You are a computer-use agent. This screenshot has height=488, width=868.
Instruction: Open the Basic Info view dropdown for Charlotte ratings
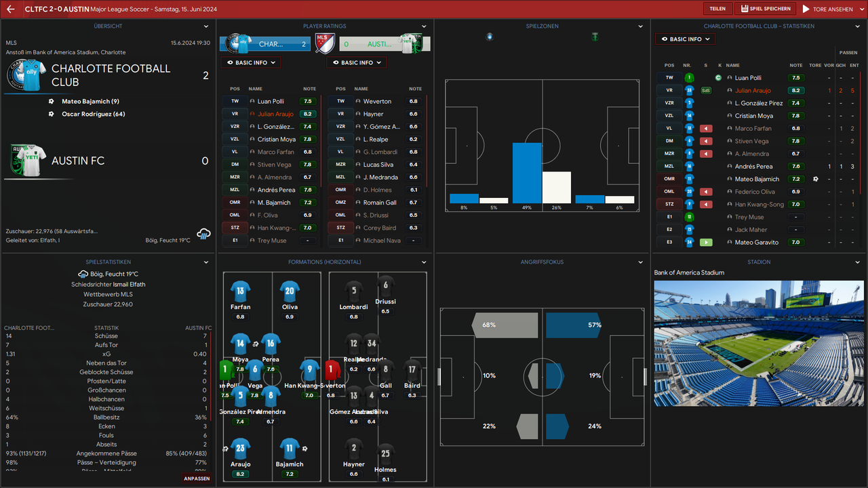[x=251, y=62]
